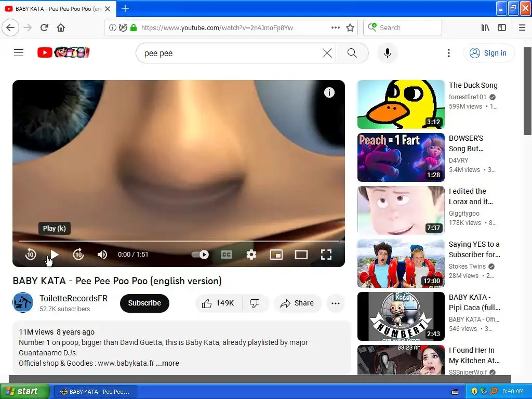Click the YouTube magnifier search button
The width and height of the screenshot is (532, 399).
point(352,54)
